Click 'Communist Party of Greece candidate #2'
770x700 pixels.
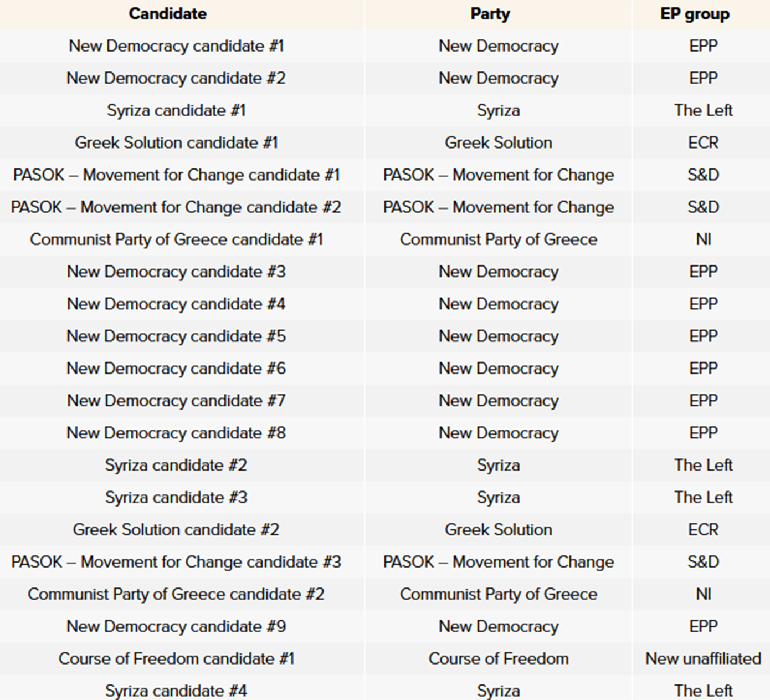176,594
